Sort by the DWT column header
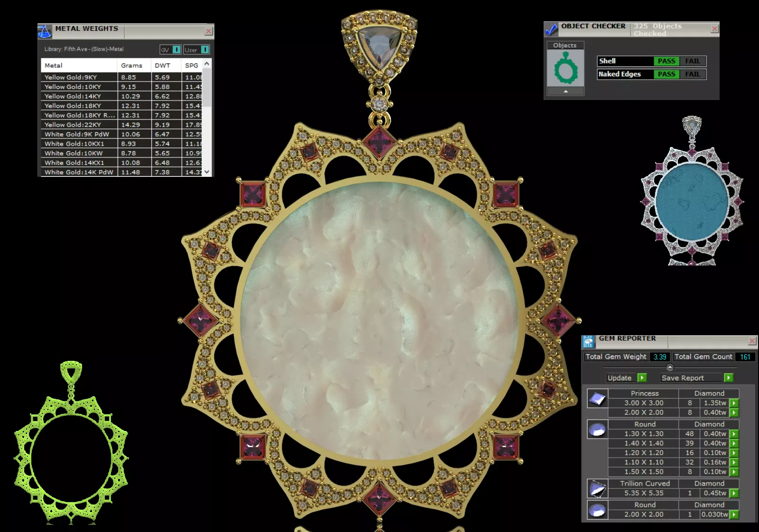 166,65
